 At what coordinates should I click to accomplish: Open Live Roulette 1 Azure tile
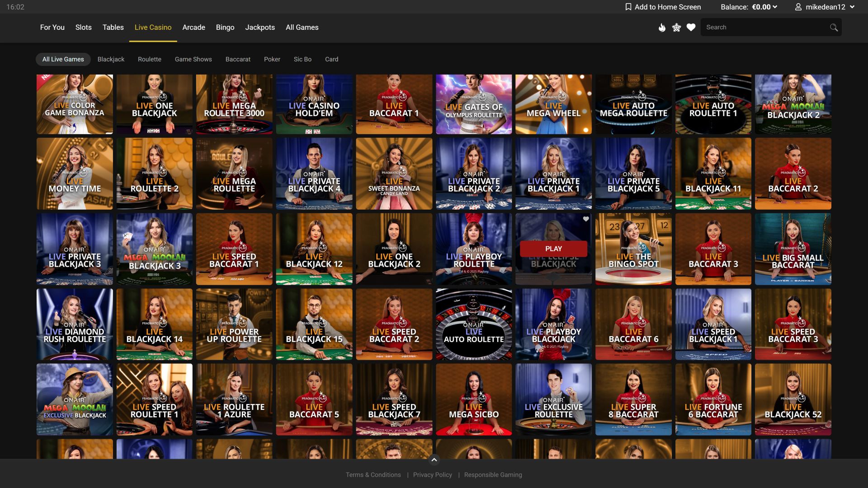point(234,399)
